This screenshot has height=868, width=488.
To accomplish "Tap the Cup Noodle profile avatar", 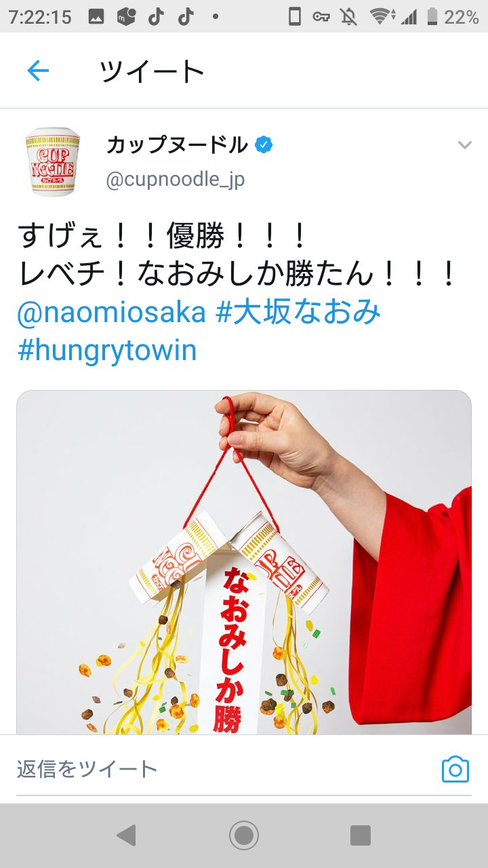I will (x=53, y=162).
